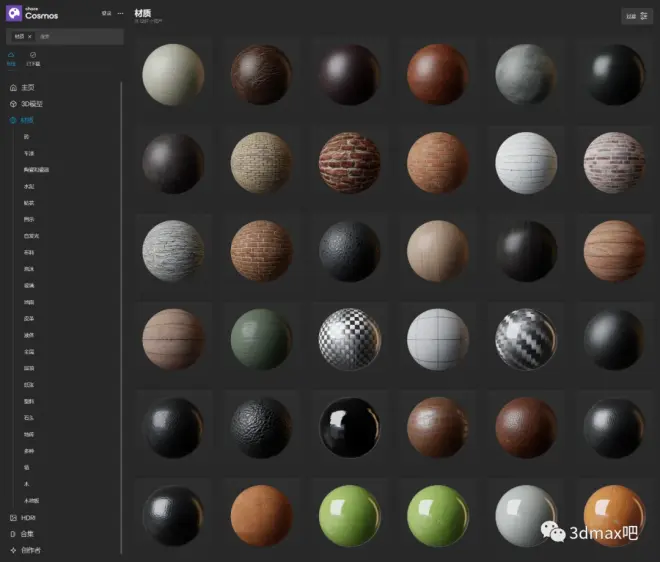Click the cube icon beside 3D模型

[13, 104]
